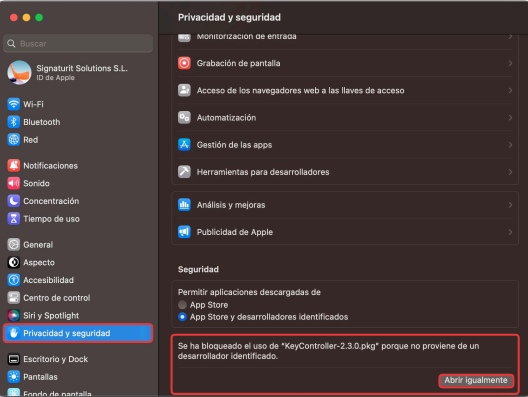
Task: Open Gestión de las apps chevron
Action: (x=510, y=145)
